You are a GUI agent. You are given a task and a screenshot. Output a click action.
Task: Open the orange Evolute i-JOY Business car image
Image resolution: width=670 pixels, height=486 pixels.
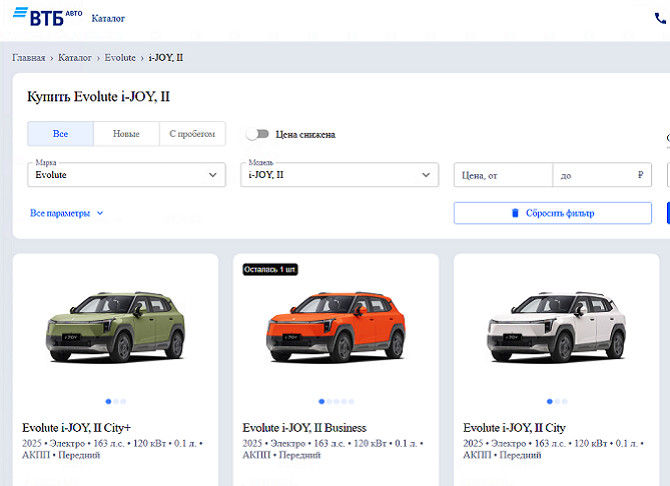click(335, 327)
